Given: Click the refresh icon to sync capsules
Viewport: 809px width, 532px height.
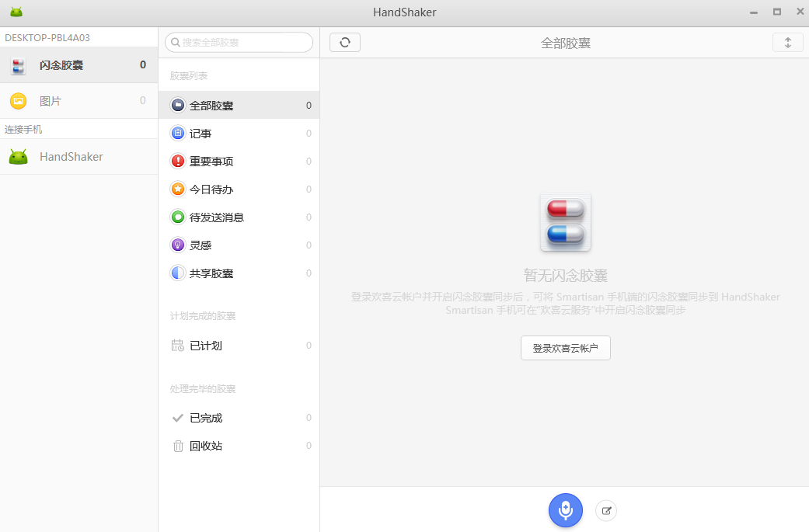Looking at the screenshot, I should [x=344, y=42].
